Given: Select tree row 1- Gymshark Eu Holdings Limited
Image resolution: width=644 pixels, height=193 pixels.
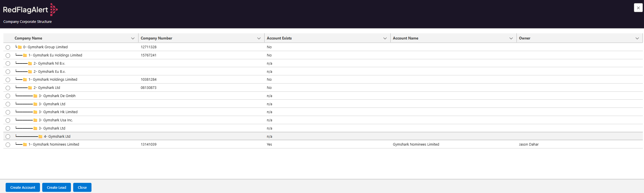Looking at the screenshot, I should tap(323, 55).
